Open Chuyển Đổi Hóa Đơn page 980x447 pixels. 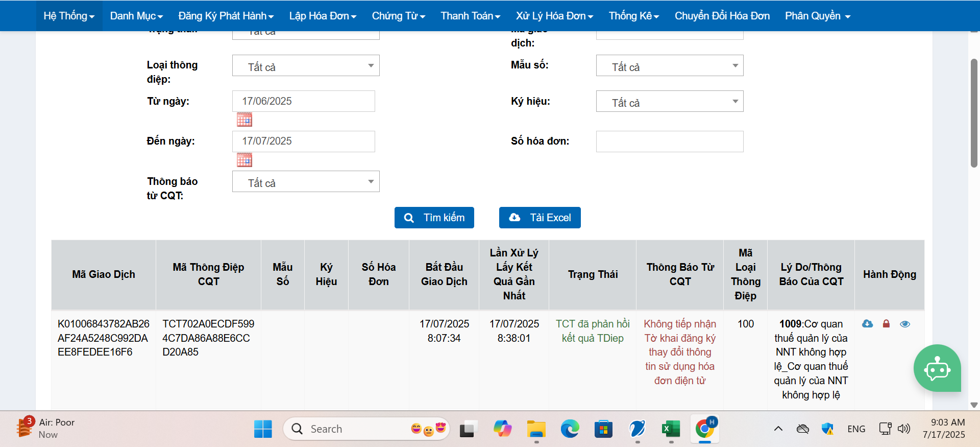pyautogui.click(x=722, y=16)
